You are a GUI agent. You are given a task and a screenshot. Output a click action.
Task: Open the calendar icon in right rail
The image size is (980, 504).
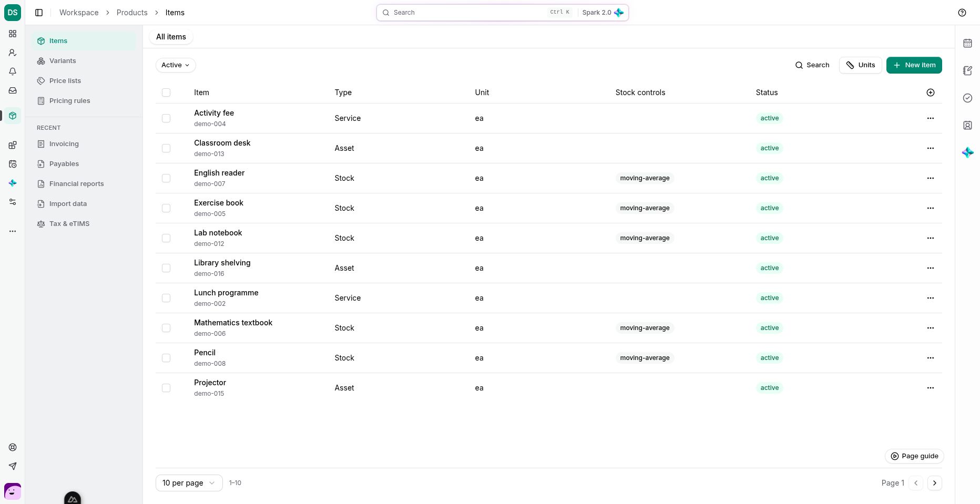pyautogui.click(x=967, y=43)
